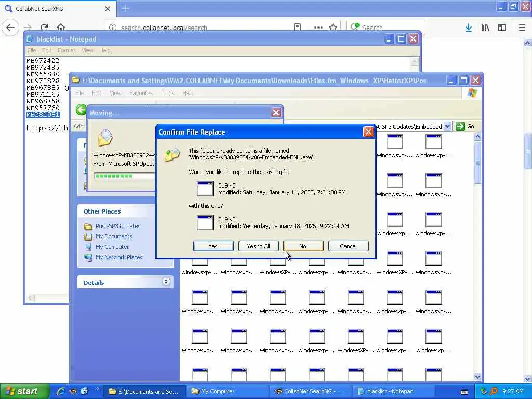The height and width of the screenshot is (399, 532).
Task: Click the moving progress bar
Action: tap(125, 176)
